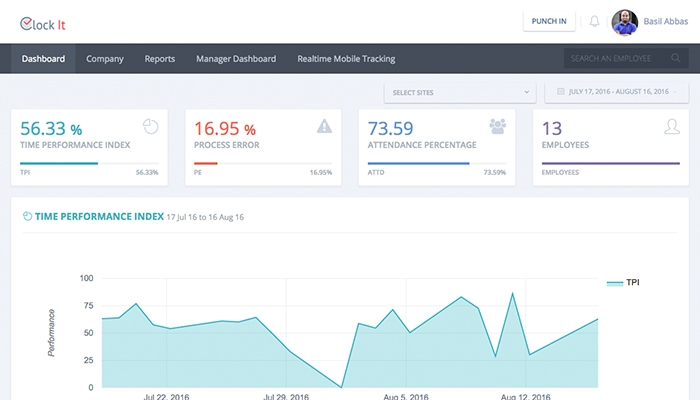Open Realtime Mobile Tracking
Viewport: 700px width, 400px height.
pyautogui.click(x=346, y=59)
